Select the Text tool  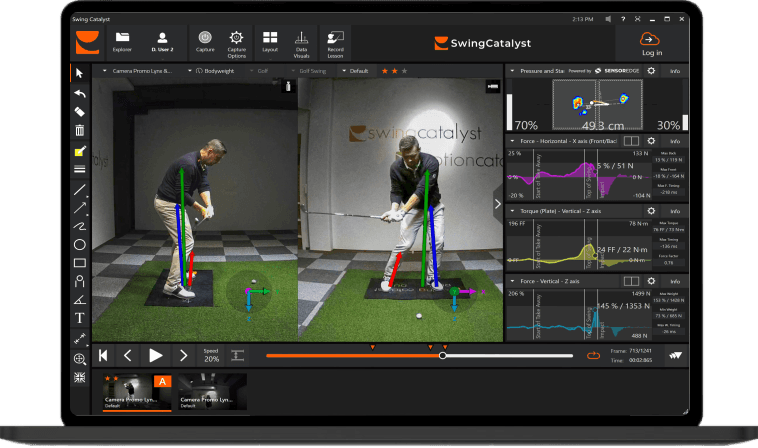pyautogui.click(x=79, y=318)
